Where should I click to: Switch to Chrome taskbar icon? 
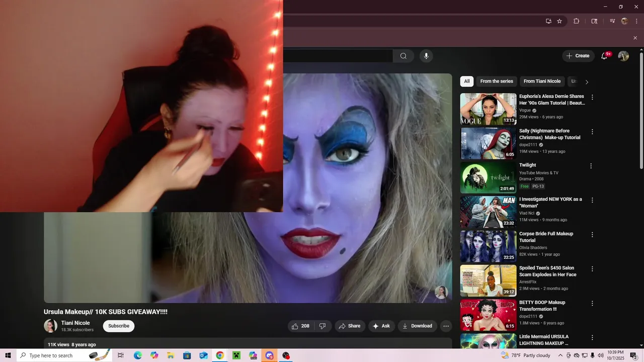click(x=220, y=355)
